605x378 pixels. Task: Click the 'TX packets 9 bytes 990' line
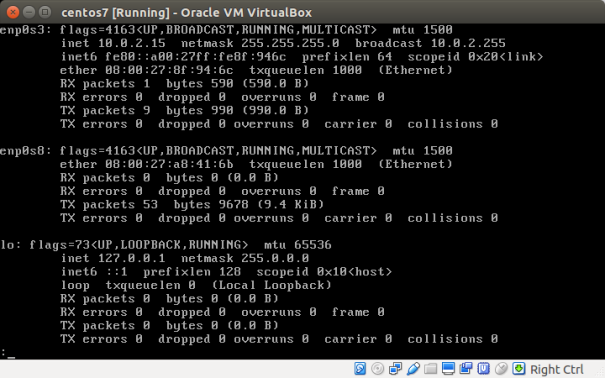[x=184, y=110]
